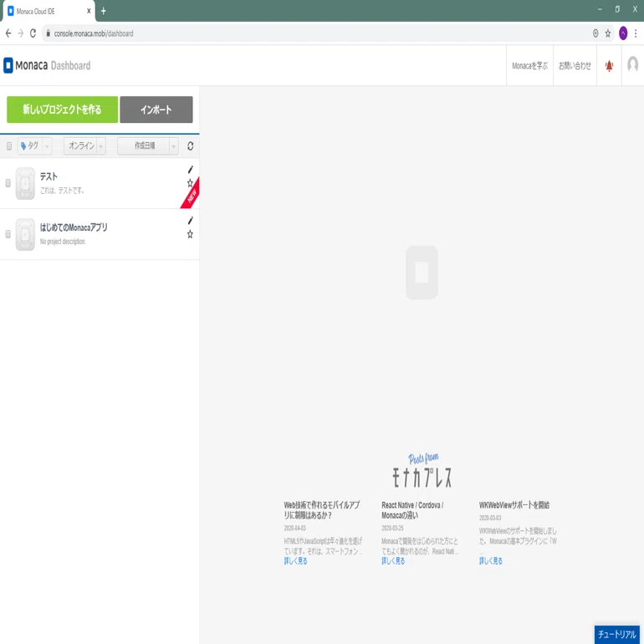Click the テスト project thumbnail icon
Screen dimensions: 644x644
click(25, 184)
